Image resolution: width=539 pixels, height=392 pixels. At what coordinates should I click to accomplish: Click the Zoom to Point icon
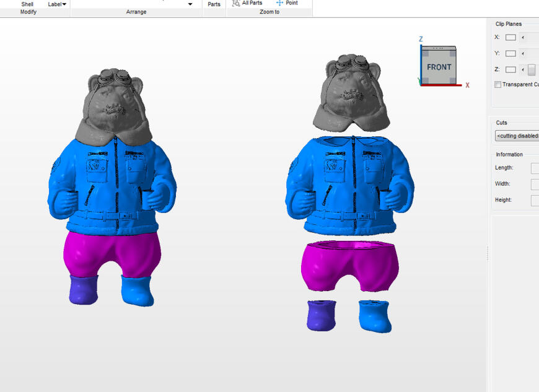tap(280, 3)
